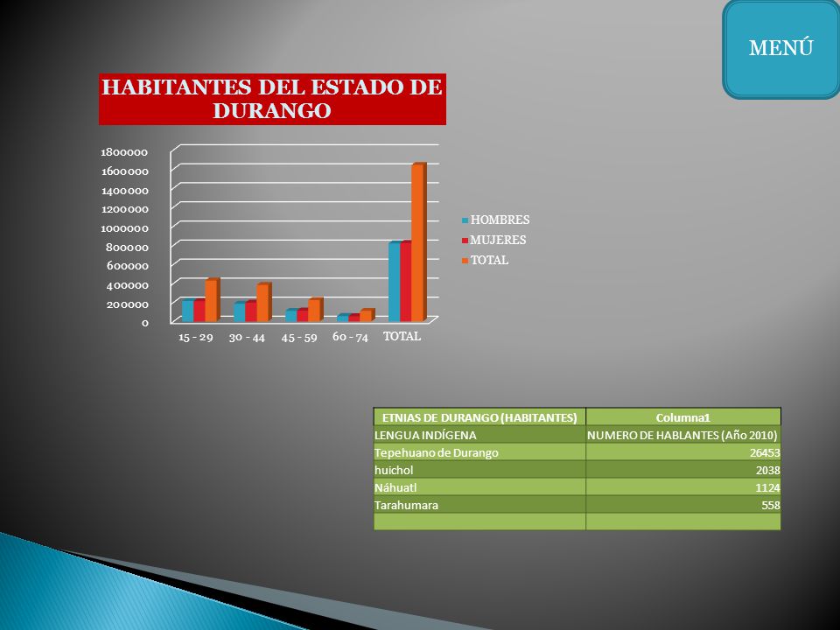
Task: Click the '60 - 74' axis label
Action: [350, 337]
